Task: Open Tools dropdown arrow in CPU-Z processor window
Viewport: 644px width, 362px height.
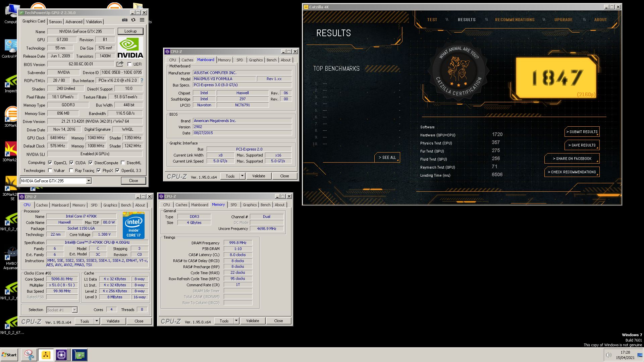Action: pos(97,321)
